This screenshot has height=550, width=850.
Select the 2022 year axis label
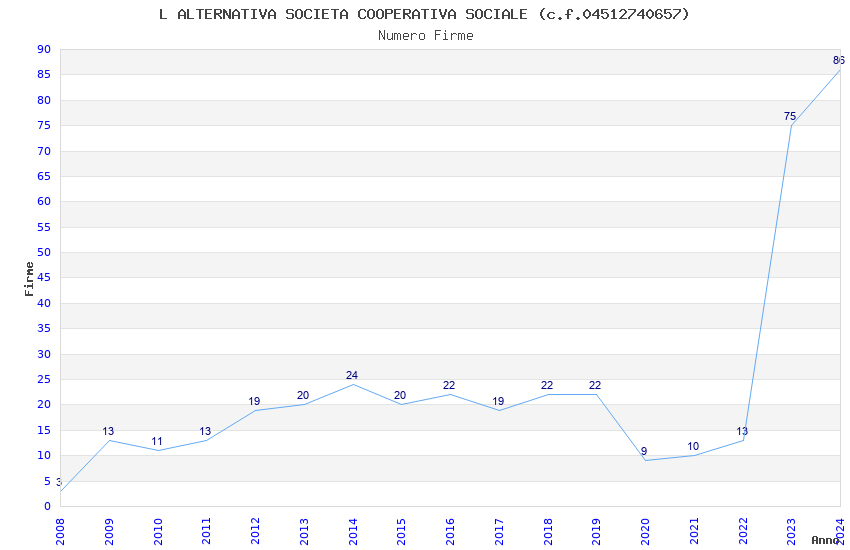tap(743, 531)
